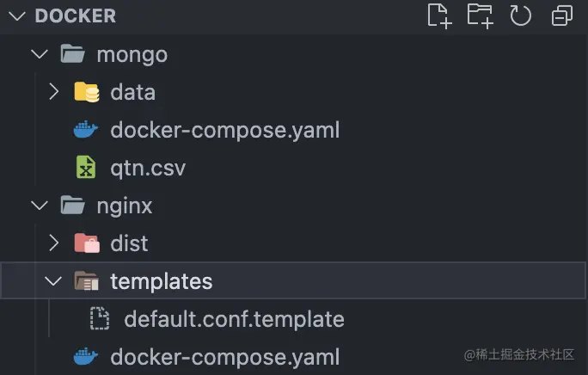This screenshot has height=375, width=588.
Task: Collapse the templates folder chevron
Action: click(x=53, y=280)
